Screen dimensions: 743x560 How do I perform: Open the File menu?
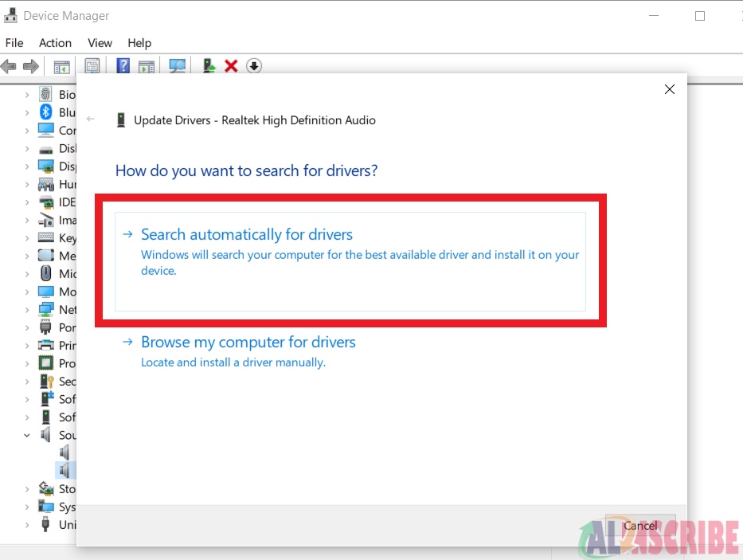[x=14, y=43]
